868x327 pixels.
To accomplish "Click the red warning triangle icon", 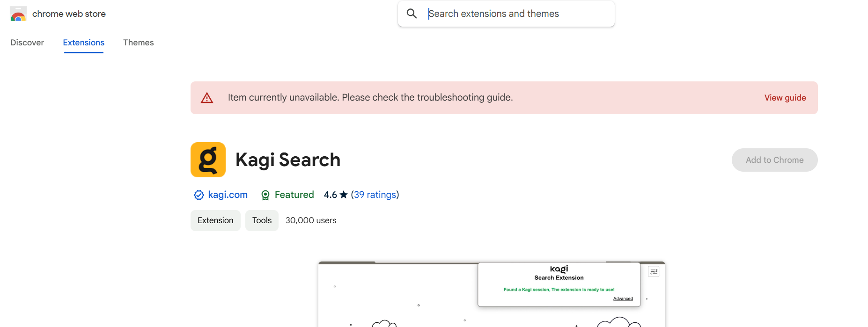I will (207, 98).
